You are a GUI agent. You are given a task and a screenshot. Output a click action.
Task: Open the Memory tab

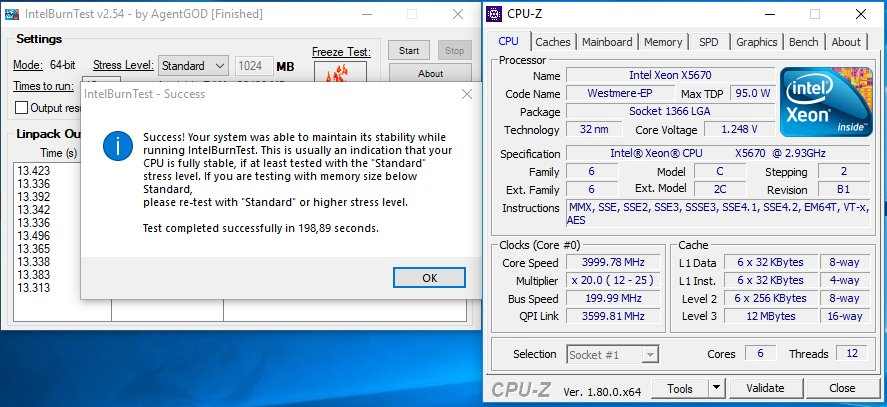point(662,42)
